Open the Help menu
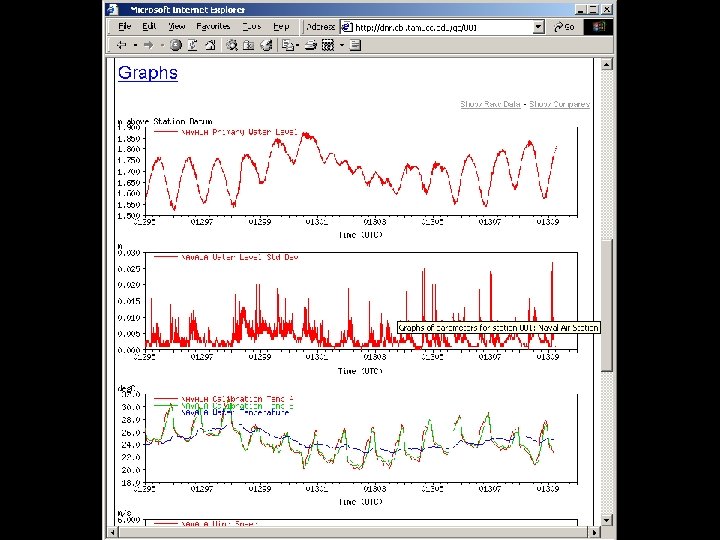This screenshot has width=720, height=540. point(281,27)
